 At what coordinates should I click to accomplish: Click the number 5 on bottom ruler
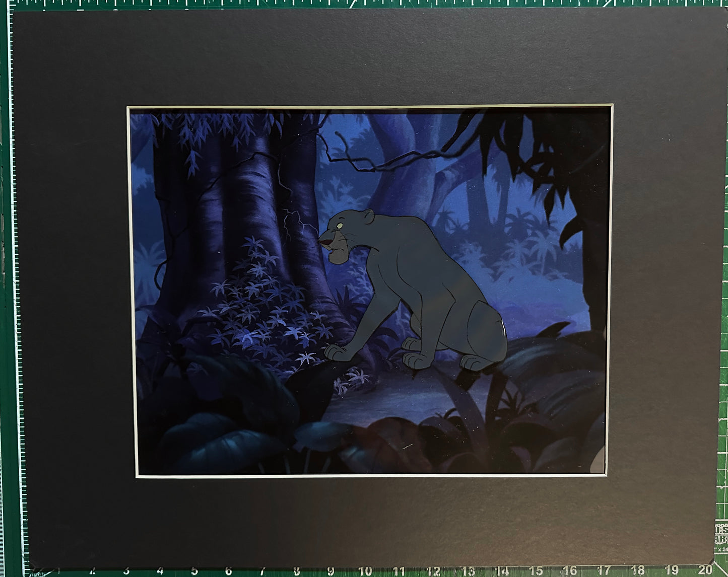click(x=194, y=571)
